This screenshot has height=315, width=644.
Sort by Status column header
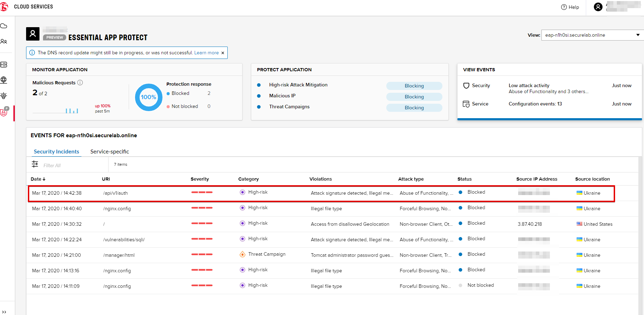pyautogui.click(x=465, y=179)
